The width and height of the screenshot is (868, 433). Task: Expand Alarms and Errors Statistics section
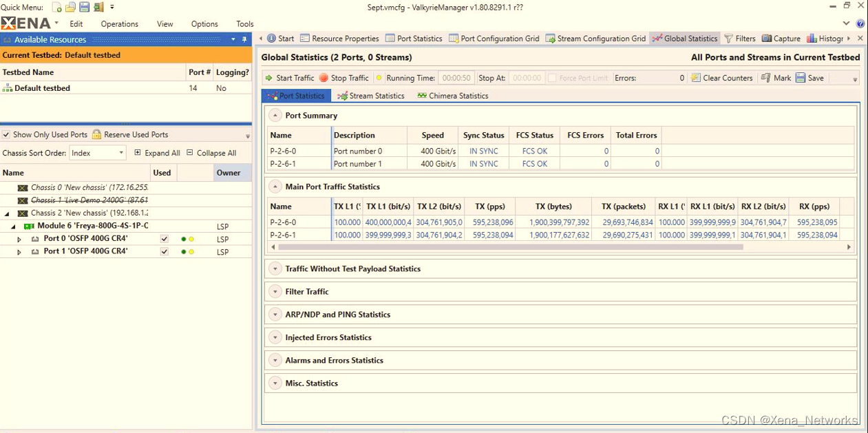275,360
